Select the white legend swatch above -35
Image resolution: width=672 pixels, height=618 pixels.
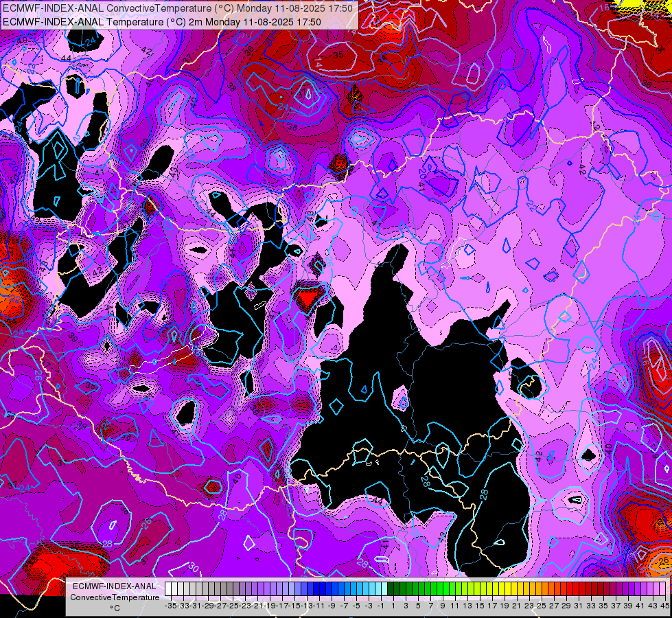(168, 589)
